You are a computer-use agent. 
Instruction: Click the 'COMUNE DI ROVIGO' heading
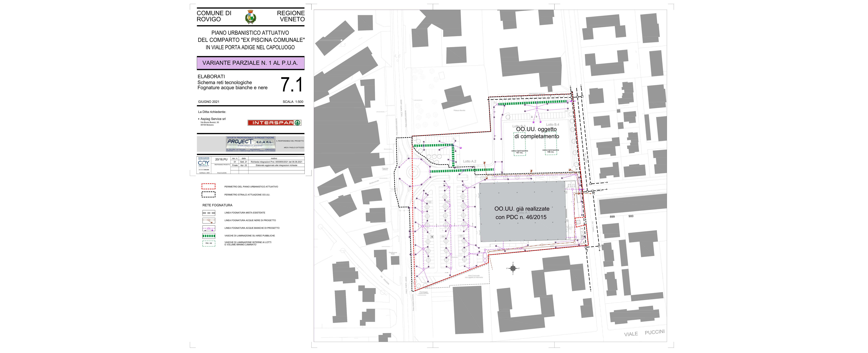pos(214,16)
